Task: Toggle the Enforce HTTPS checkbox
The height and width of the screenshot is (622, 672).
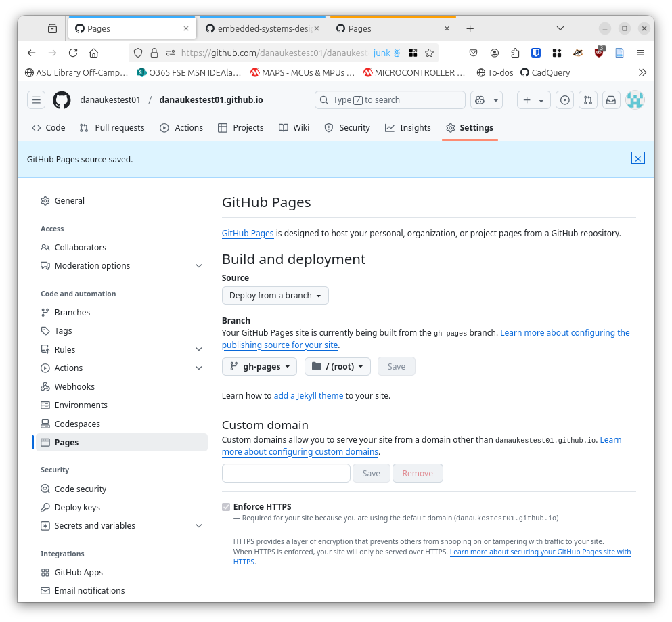Action: click(x=226, y=507)
